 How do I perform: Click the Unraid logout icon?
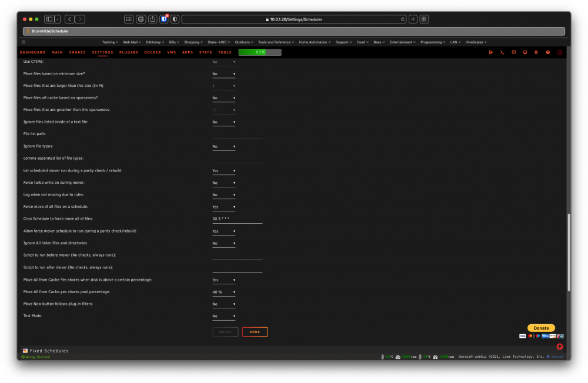490,52
